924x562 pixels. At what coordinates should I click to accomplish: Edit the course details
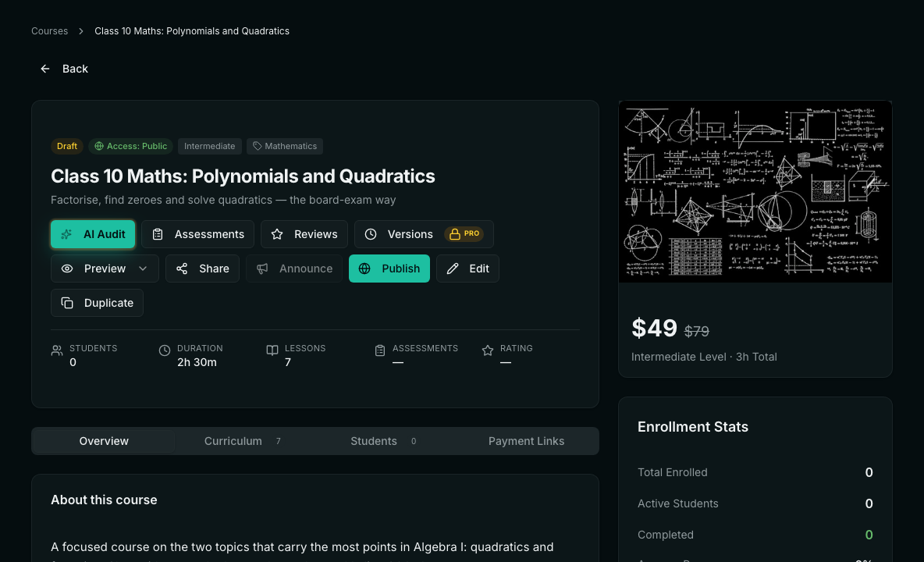click(x=467, y=269)
